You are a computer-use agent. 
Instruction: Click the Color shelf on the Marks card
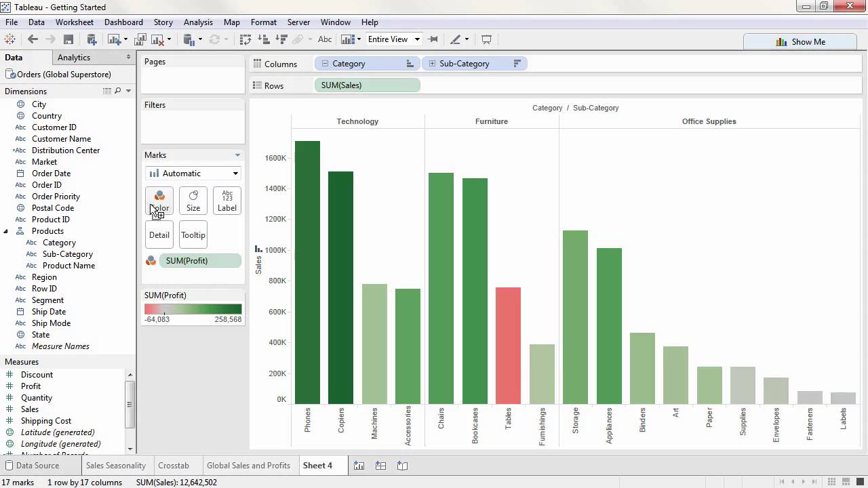[159, 201]
